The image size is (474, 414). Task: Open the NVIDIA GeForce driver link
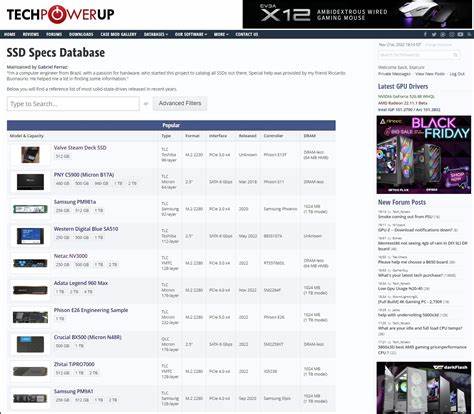coord(406,96)
